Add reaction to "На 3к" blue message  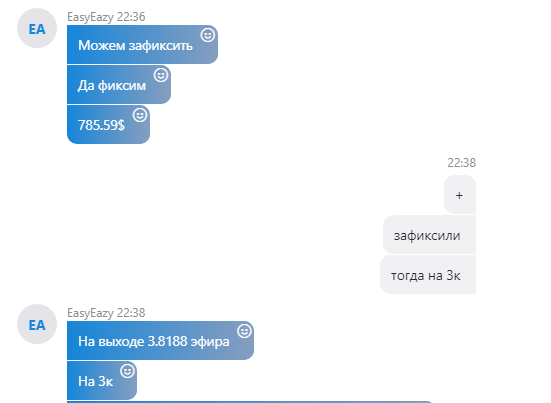[127, 371]
